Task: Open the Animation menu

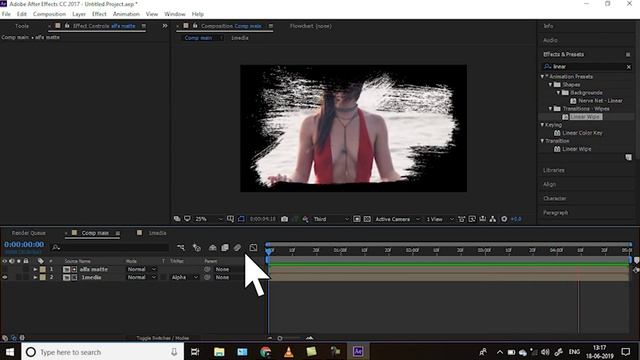Action: [126, 14]
